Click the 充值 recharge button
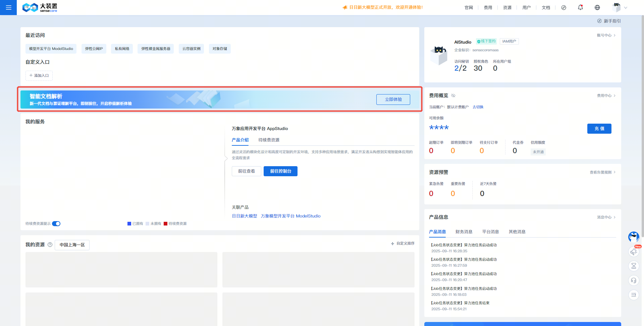Viewport: 644px width, 326px height. click(599, 129)
